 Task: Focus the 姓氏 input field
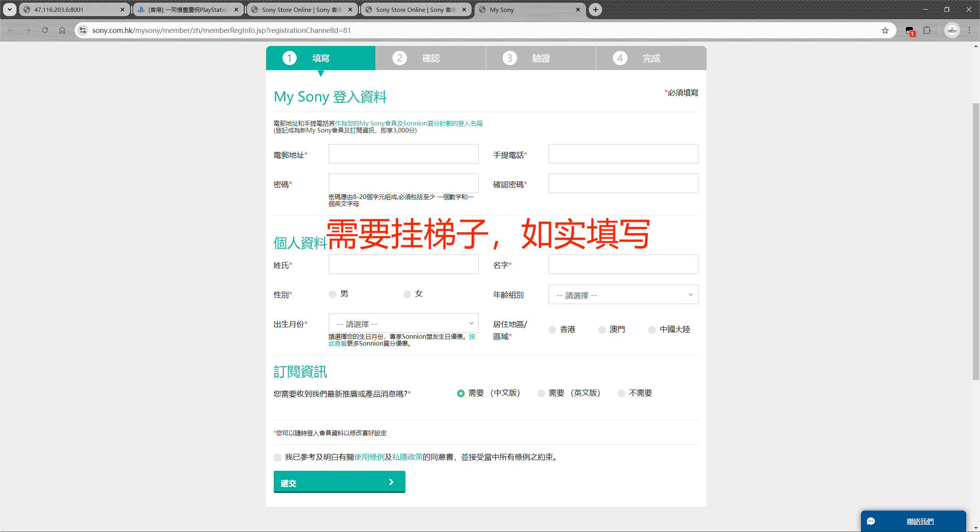click(403, 264)
